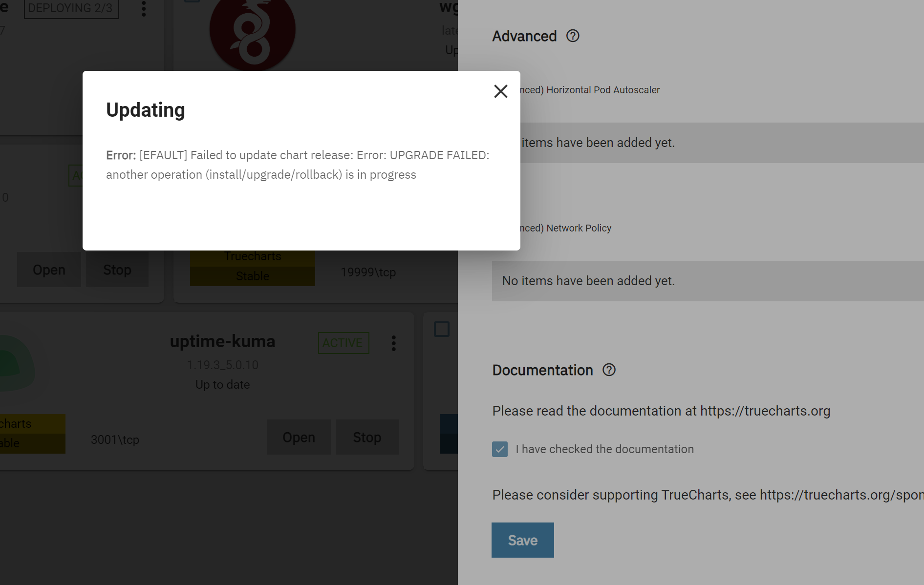Open uptime-kuma three-dot options menu
924x585 pixels.
[x=393, y=343]
